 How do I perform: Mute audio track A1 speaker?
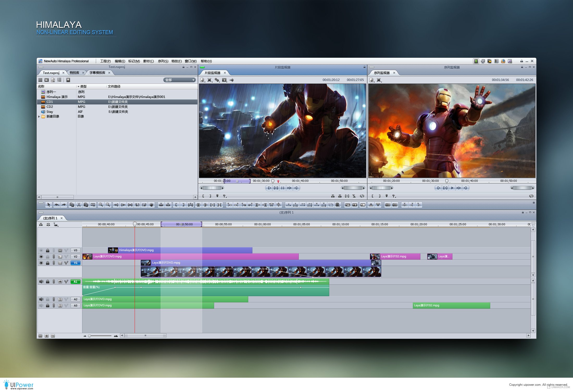point(41,282)
